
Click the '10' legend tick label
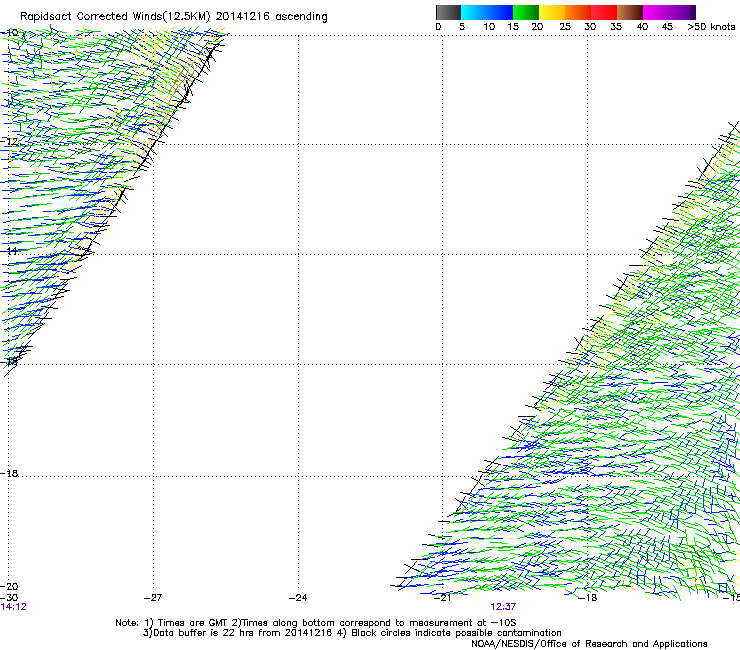pos(489,27)
